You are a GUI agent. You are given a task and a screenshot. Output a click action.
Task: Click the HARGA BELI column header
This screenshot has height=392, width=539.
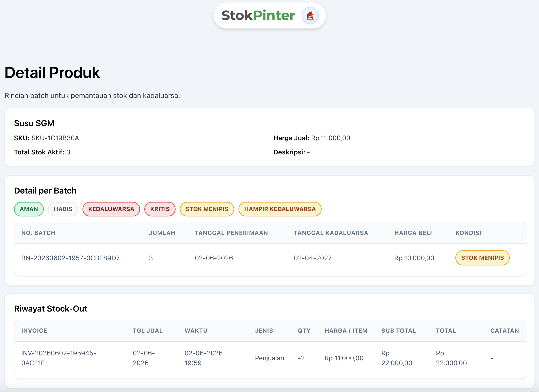[x=413, y=233]
